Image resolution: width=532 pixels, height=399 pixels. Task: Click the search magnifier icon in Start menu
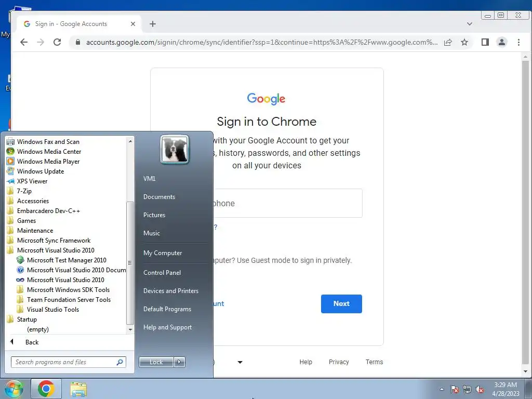click(119, 362)
